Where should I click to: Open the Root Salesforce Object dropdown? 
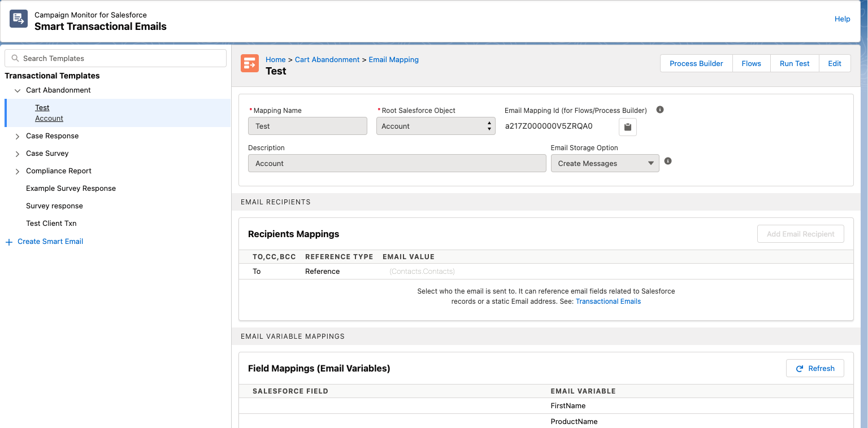(x=436, y=126)
